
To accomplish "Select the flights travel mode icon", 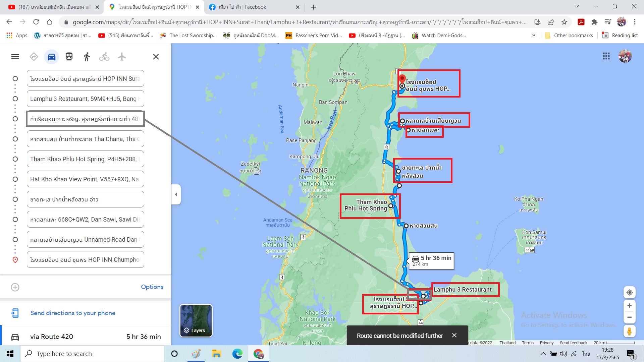I will (x=122, y=57).
